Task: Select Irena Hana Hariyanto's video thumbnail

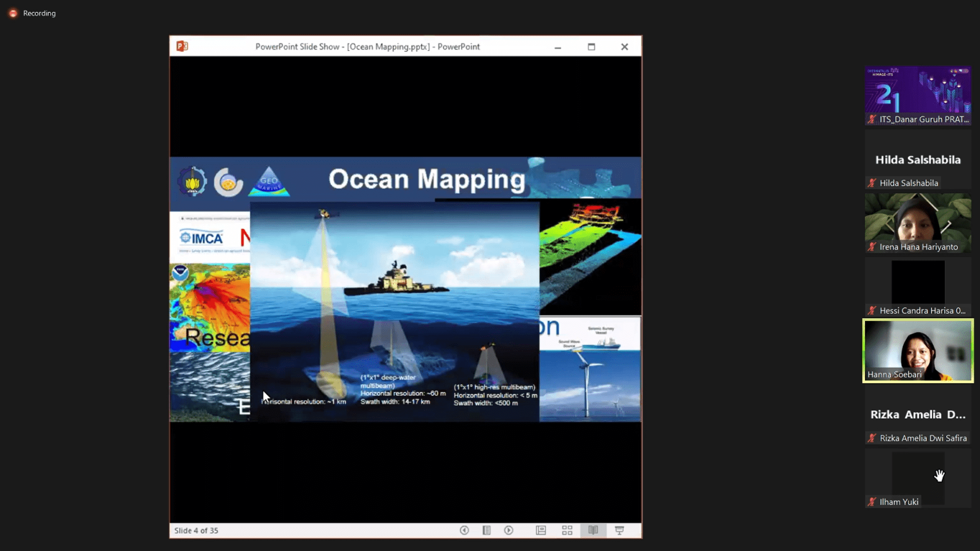Action: click(918, 222)
